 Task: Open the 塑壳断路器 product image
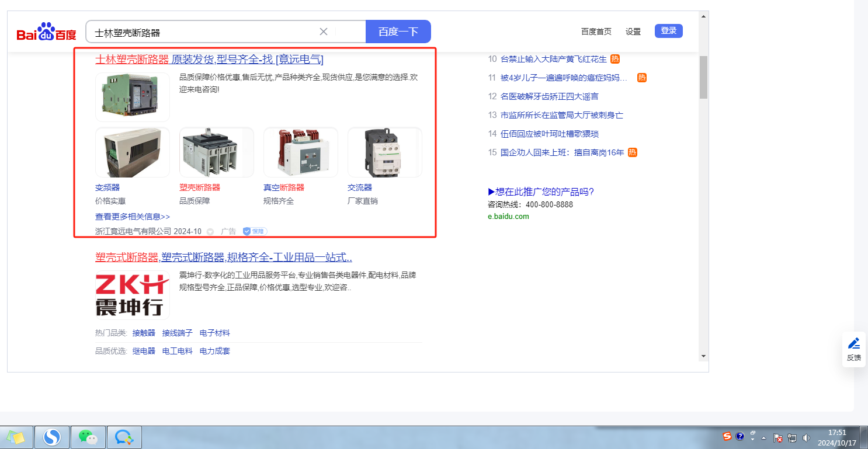[217, 152]
